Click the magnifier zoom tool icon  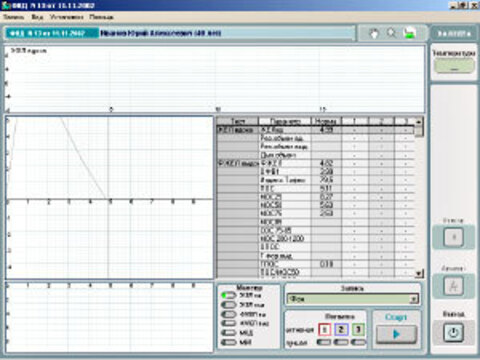point(392,33)
